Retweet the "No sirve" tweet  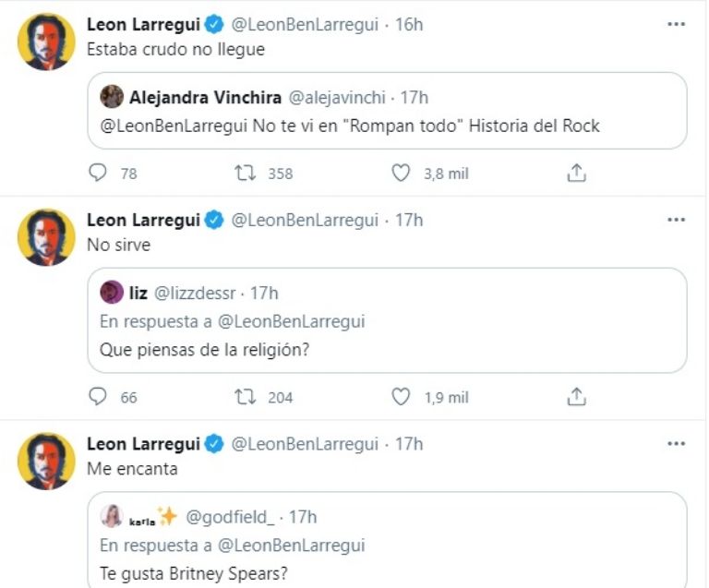click(245, 397)
